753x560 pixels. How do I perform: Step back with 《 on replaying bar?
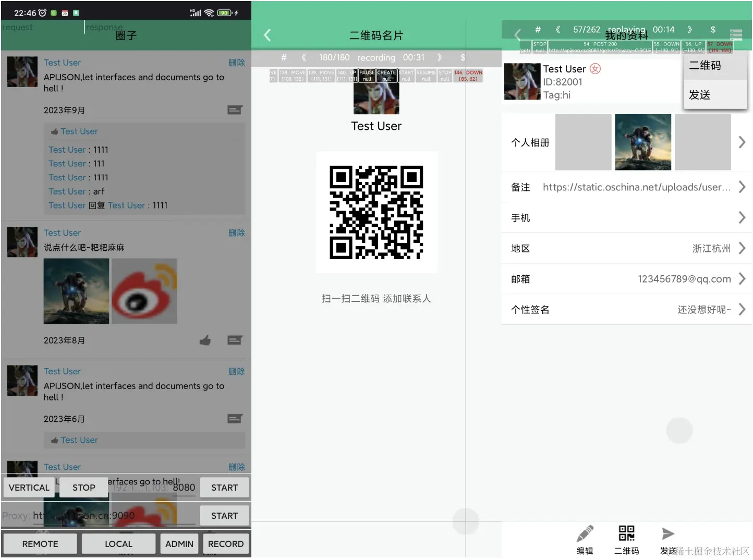557,30
